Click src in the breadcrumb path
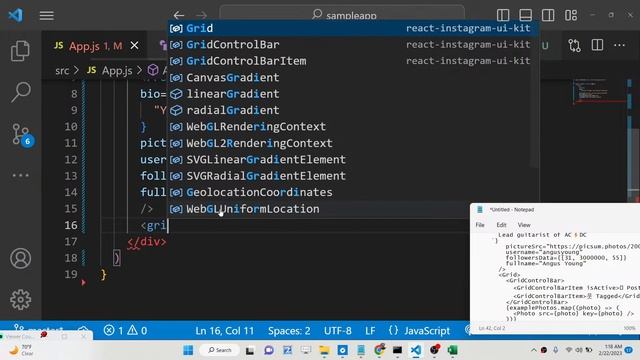This screenshot has width=640, height=360. tap(62, 71)
